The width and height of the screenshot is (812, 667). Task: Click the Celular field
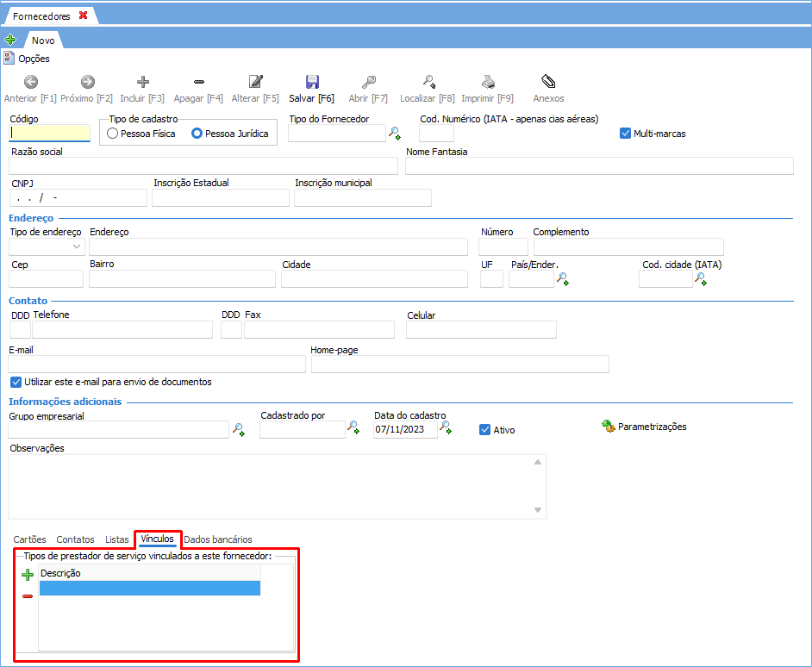(481, 329)
